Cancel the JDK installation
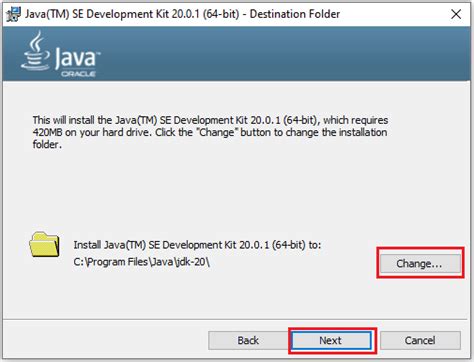Screen dimensions: 474x362 [420, 340]
